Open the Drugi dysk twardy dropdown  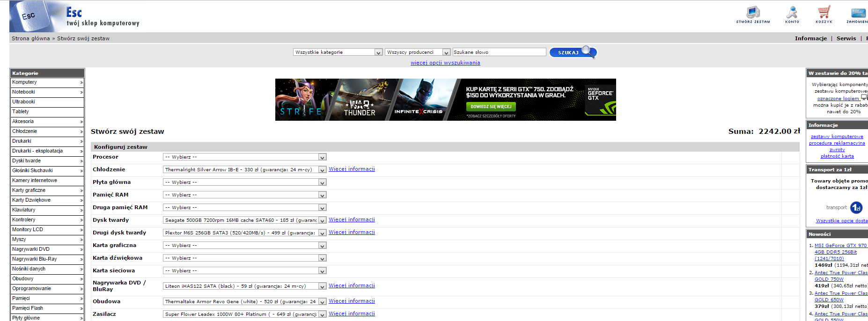click(244, 233)
